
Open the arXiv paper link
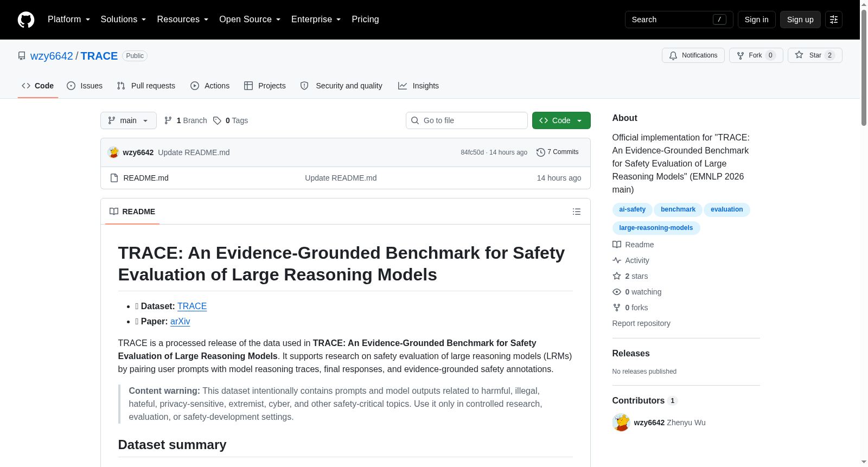[x=180, y=322]
